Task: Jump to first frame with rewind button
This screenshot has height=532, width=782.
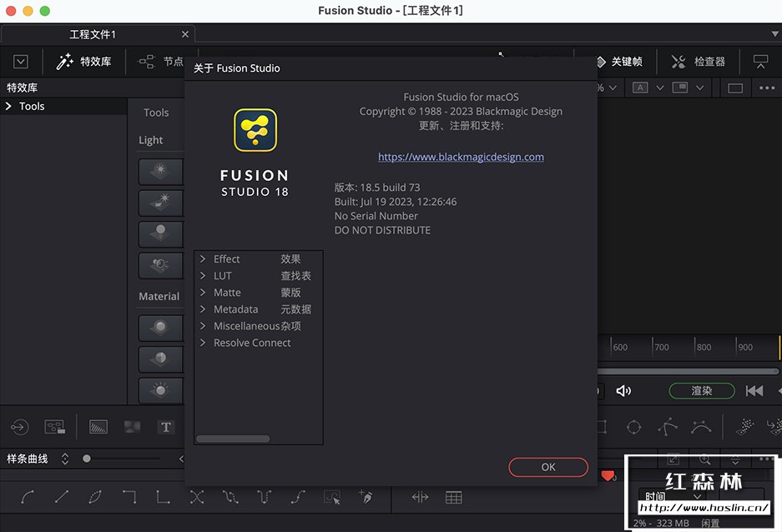Action: 754,390
